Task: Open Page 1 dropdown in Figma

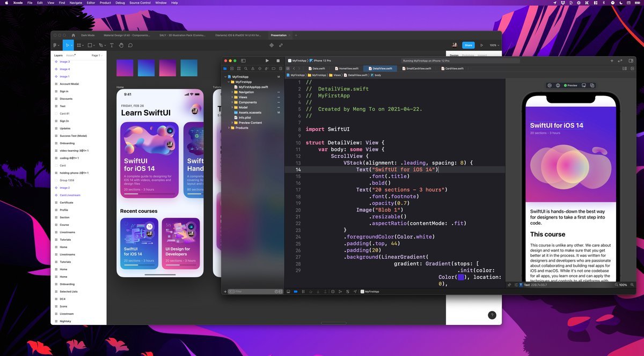Action: click(x=97, y=55)
